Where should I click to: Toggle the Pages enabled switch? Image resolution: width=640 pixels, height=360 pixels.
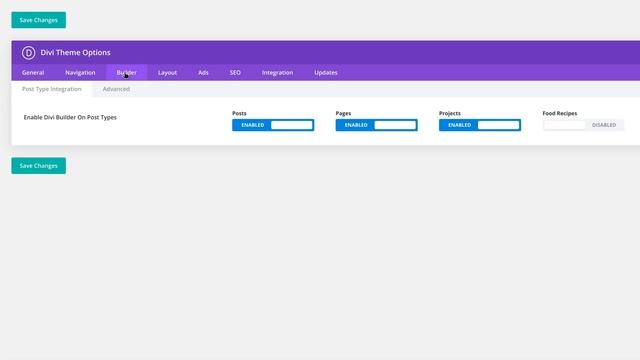376,125
